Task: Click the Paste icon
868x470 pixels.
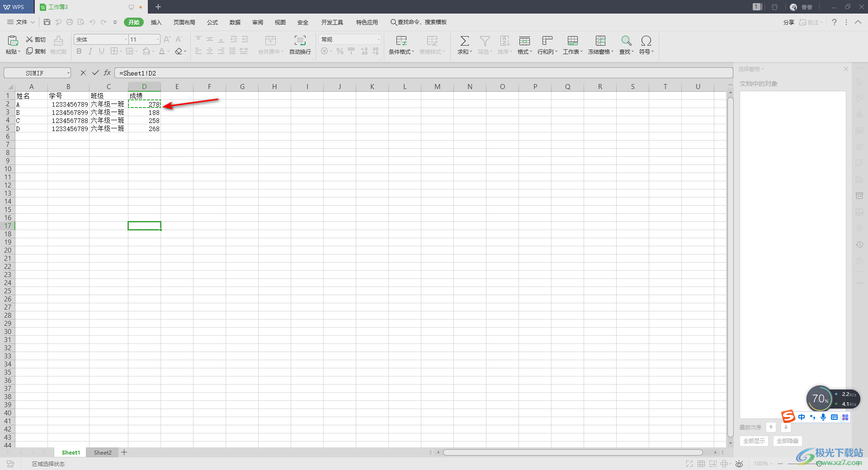Action: coord(13,41)
